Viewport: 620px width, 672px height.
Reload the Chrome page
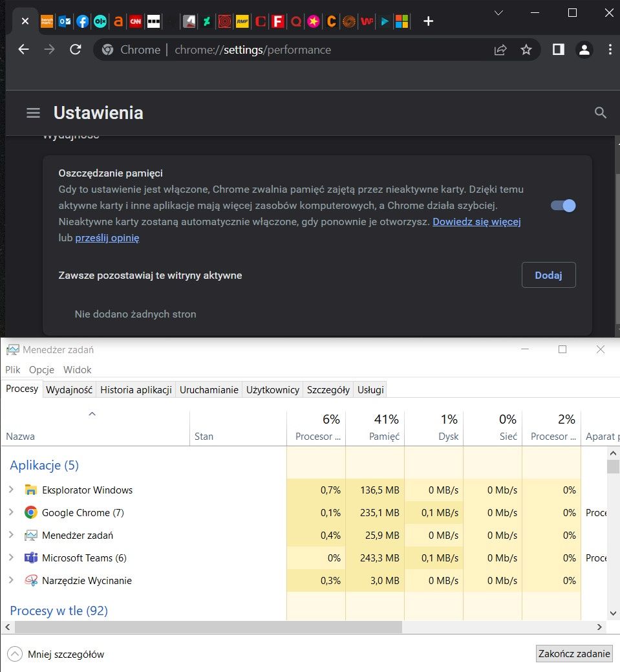coord(76,50)
